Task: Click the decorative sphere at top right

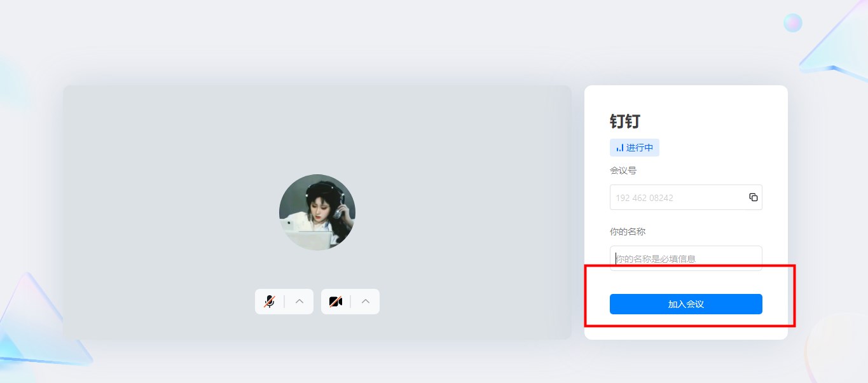Action: (x=793, y=23)
